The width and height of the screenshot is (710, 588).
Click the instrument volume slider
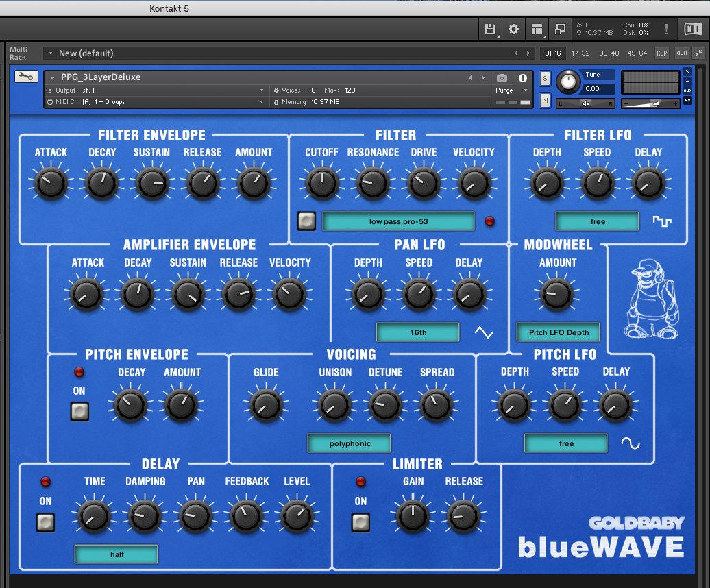pyautogui.click(x=650, y=103)
